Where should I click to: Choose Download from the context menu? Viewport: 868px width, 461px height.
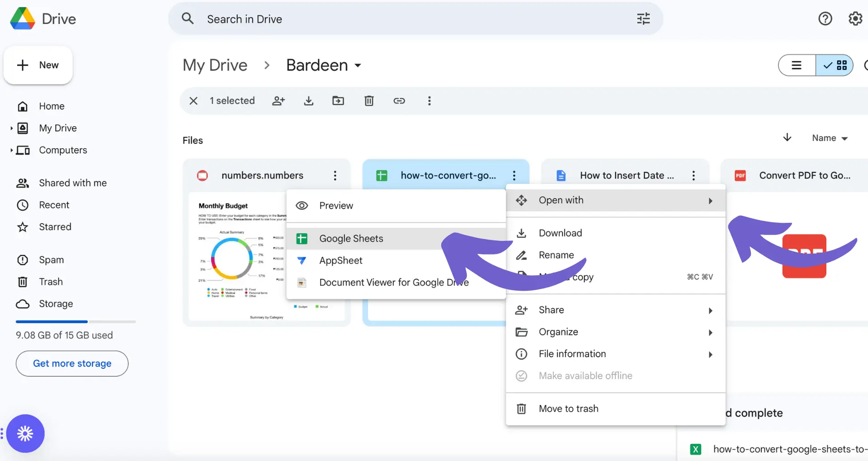(x=616, y=233)
